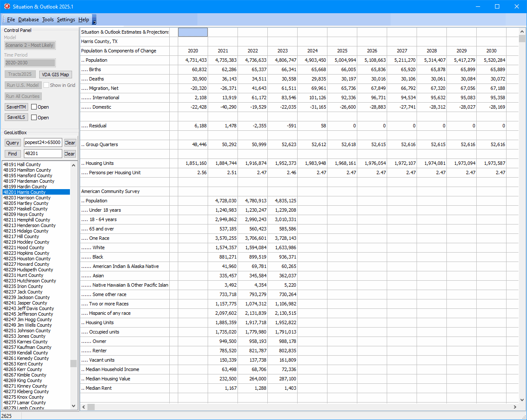
Task: Select 48201 Harris County in list
Action: point(36,192)
